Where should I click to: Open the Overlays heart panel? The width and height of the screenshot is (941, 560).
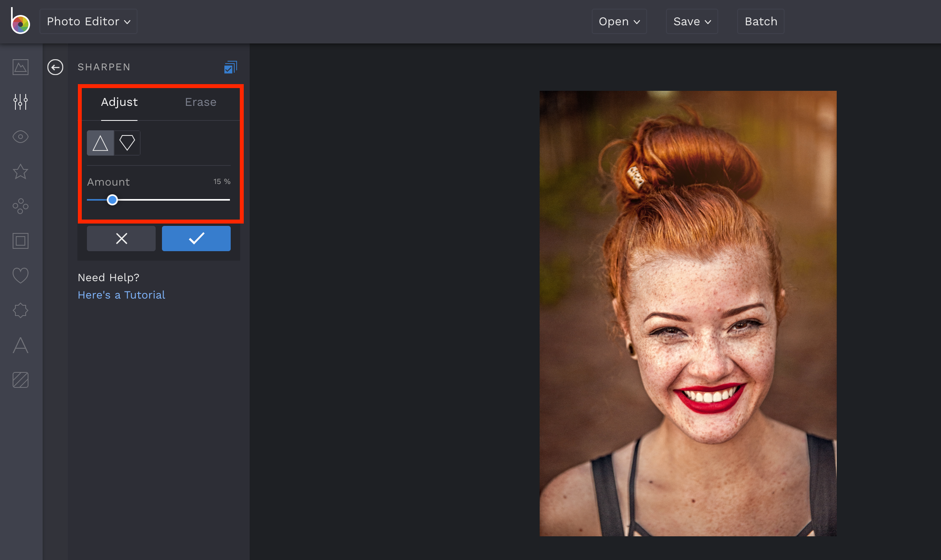[x=20, y=275]
